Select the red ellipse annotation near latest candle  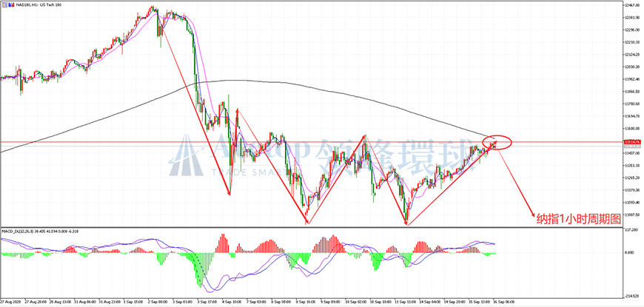click(497, 142)
